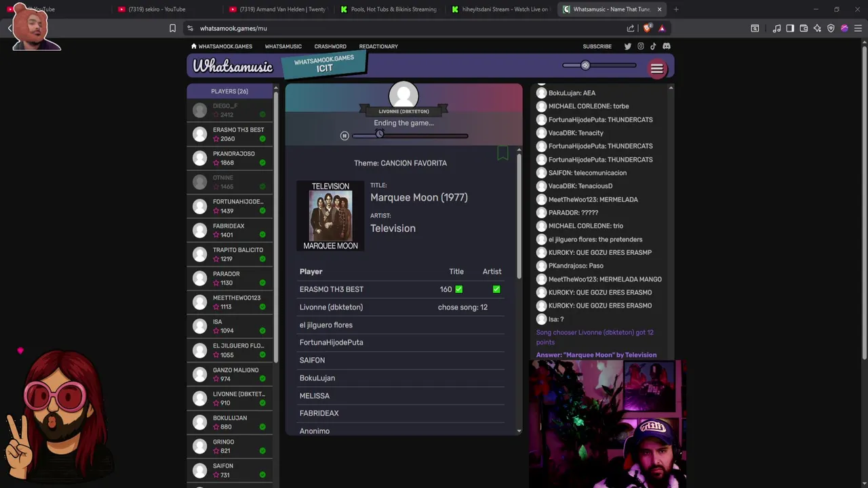The height and width of the screenshot is (488, 868).
Task: Click the Whatsamusic logo
Action: tap(233, 66)
